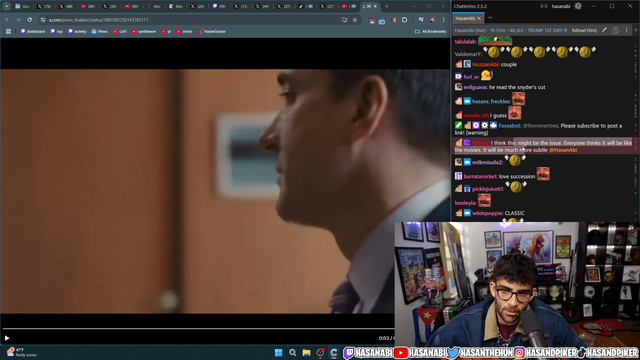Open the viewer list icon in Chatterino
Viewport: 640px width, 360px height.
click(x=616, y=30)
